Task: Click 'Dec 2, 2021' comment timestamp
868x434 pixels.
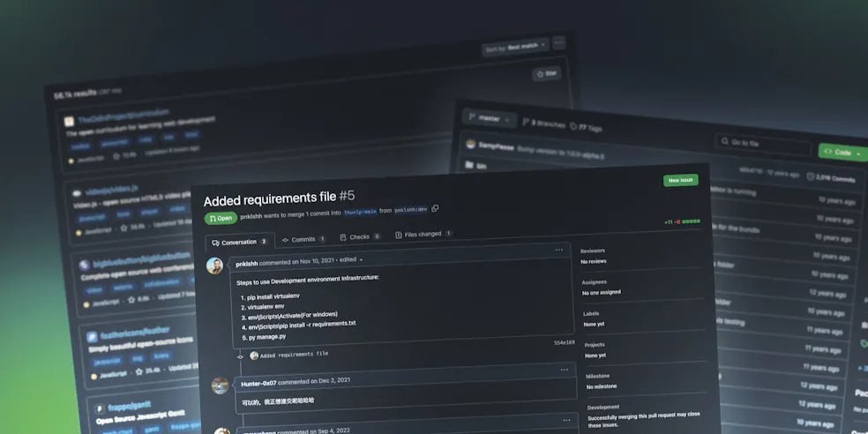Action: (333, 381)
